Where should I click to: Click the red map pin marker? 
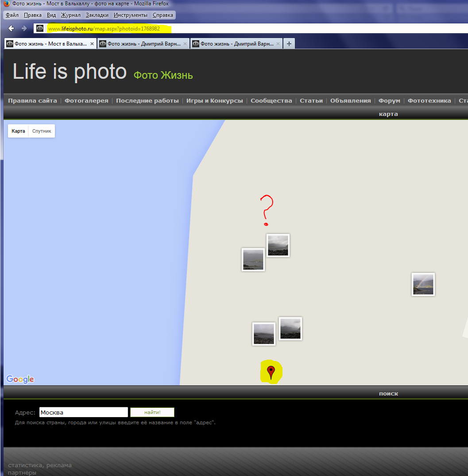point(271,372)
